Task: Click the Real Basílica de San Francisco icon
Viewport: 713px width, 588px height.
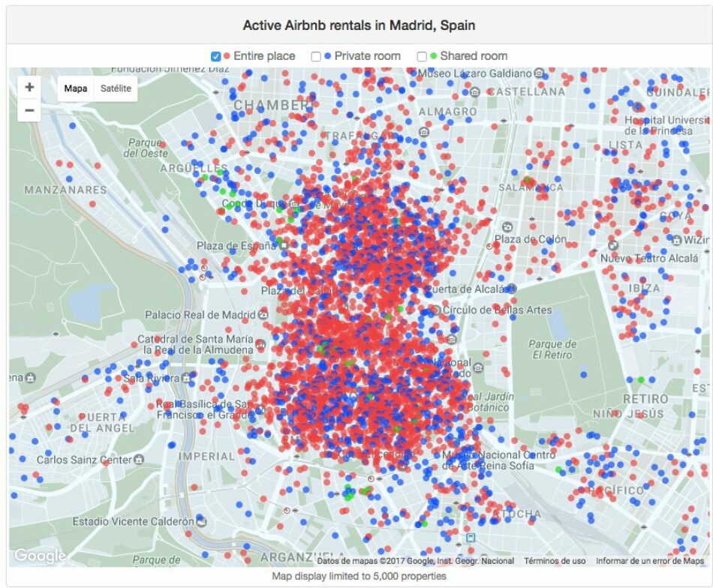Action: click(260, 409)
